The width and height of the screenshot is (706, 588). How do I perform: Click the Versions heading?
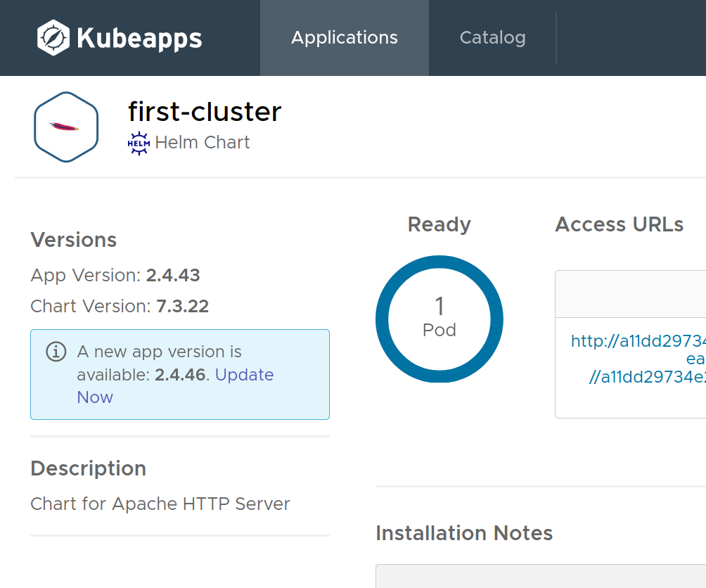coord(74,240)
